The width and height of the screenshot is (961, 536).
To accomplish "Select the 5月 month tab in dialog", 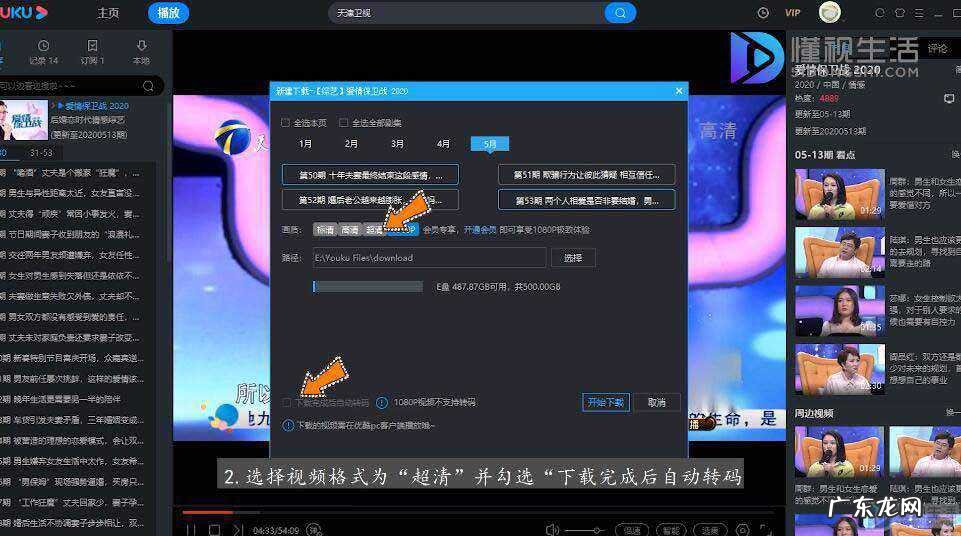I will pos(490,143).
